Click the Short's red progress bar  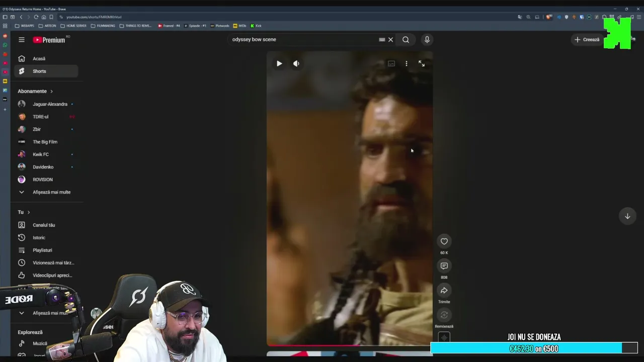click(x=350, y=345)
